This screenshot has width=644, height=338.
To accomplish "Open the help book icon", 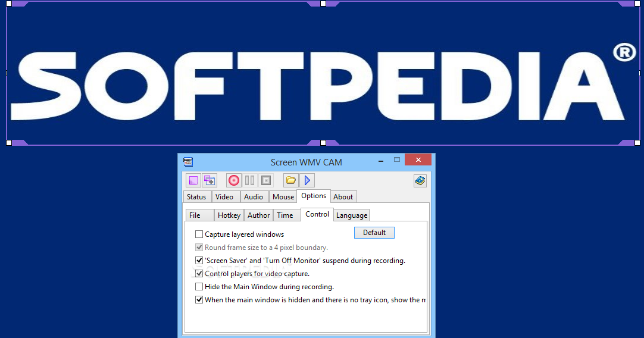I will pos(420,180).
